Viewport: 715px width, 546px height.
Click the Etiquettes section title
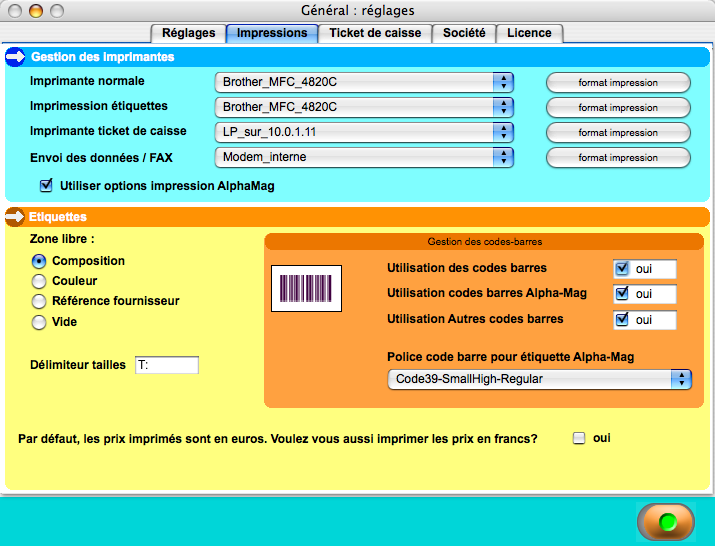[x=58, y=217]
